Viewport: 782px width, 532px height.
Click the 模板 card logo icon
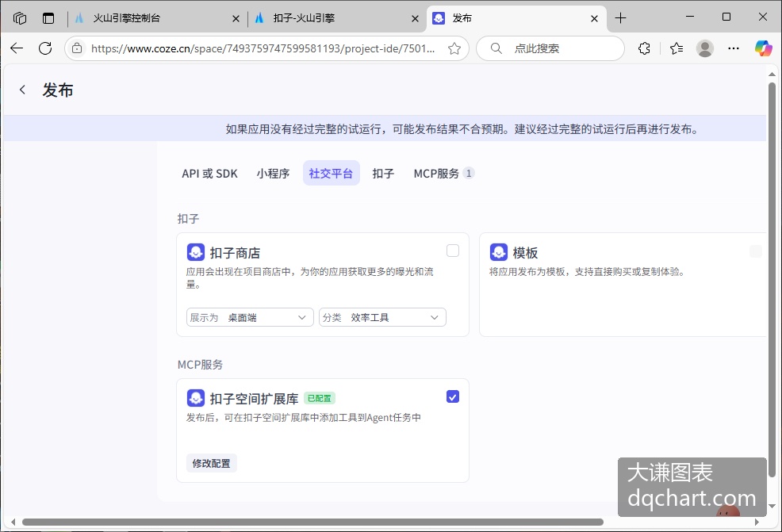(x=498, y=252)
